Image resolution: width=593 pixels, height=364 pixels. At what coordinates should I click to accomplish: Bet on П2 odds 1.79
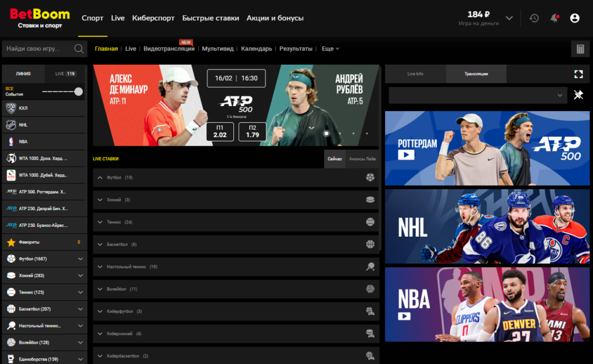pos(252,131)
